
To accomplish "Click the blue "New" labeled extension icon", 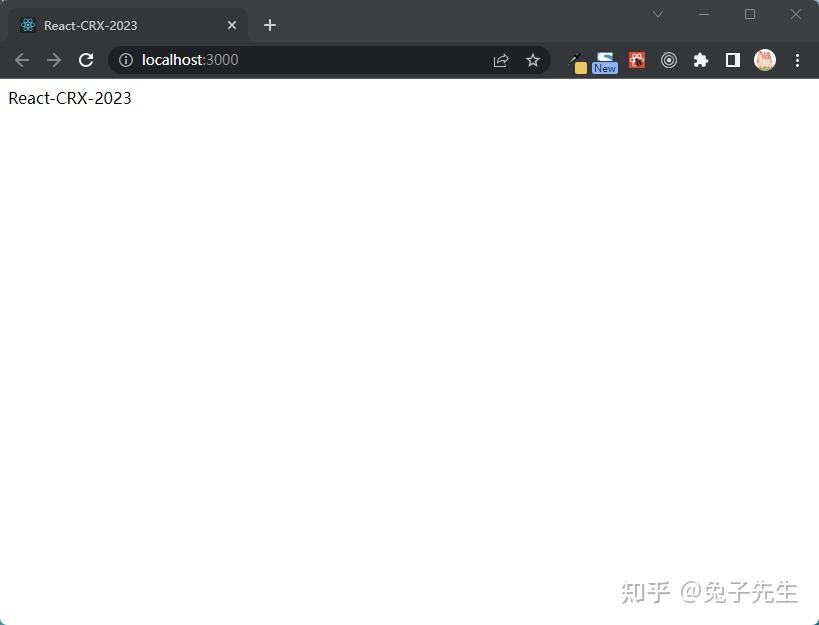I will point(605,60).
